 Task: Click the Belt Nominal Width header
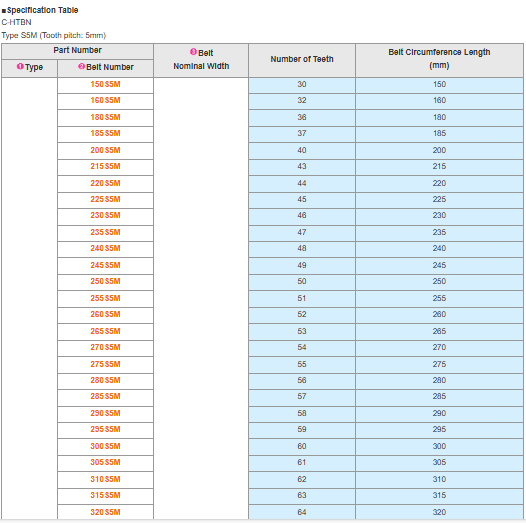201,60
